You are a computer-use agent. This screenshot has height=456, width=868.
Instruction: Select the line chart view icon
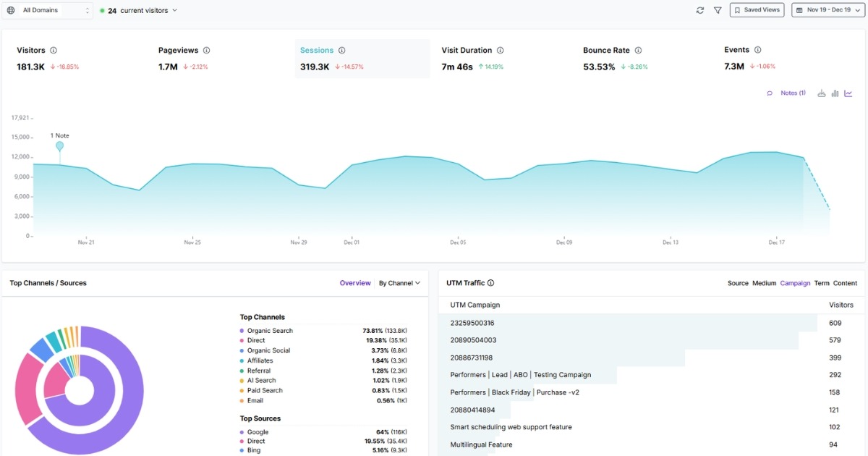pyautogui.click(x=848, y=93)
